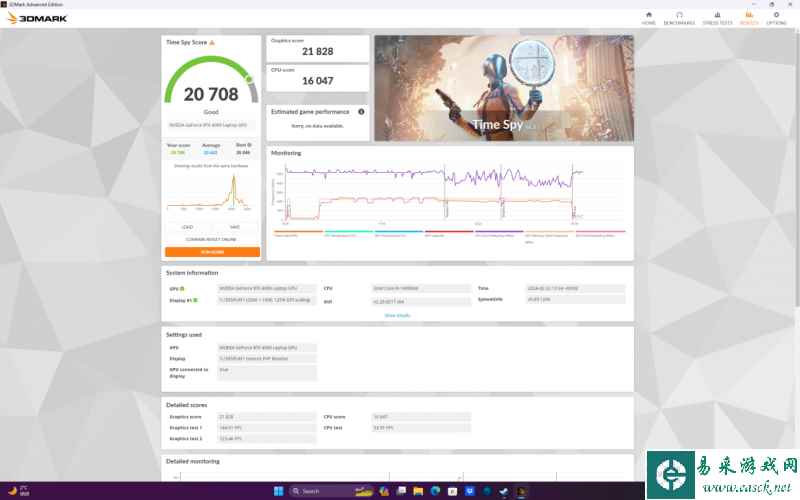Click the Best score value
The image size is (800, 500).
coord(243,153)
